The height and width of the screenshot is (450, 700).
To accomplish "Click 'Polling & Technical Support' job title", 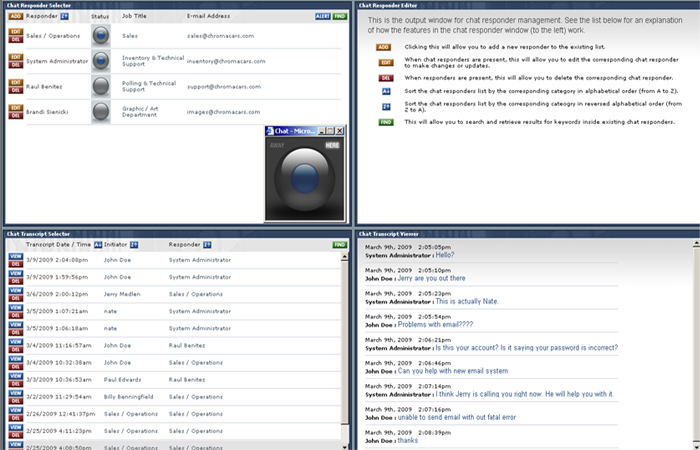I will (x=149, y=87).
